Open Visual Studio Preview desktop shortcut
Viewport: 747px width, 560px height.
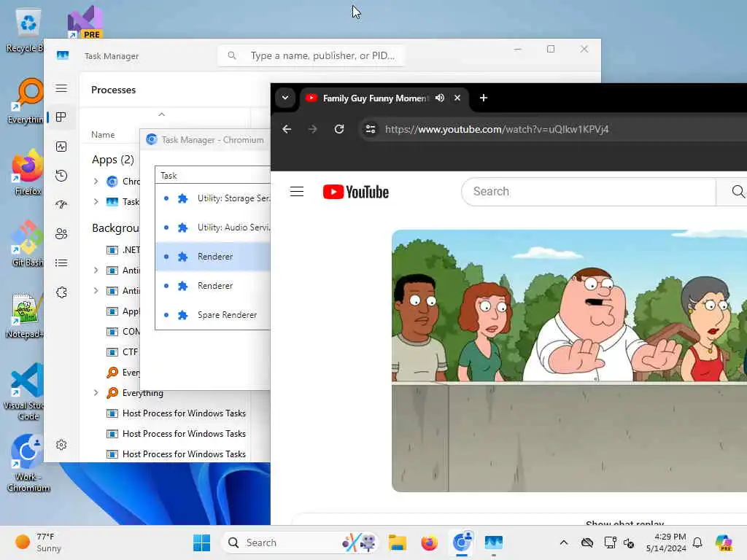pyautogui.click(x=85, y=22)
